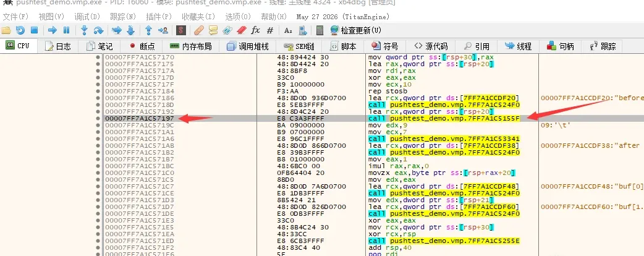The width and height of the screenshot is (644, 256).
Task: Show the Comments speech bubble icon
Action: click(x=213, y=30)
